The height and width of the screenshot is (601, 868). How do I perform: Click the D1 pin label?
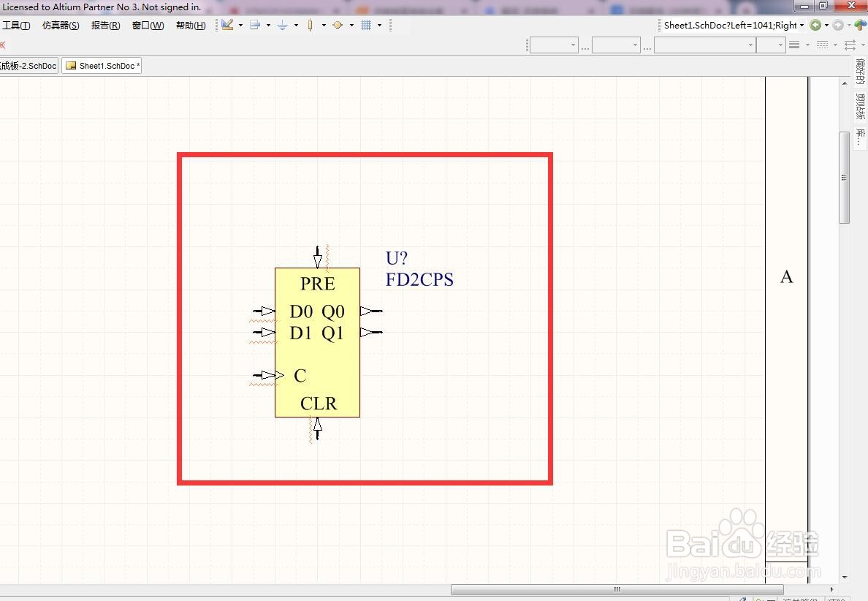[x=300, y=333]
